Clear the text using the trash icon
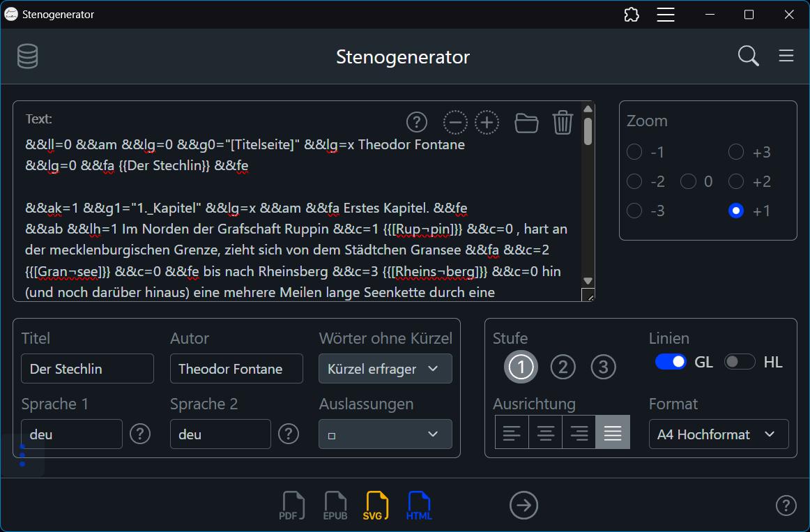 [x=563, y=122]
